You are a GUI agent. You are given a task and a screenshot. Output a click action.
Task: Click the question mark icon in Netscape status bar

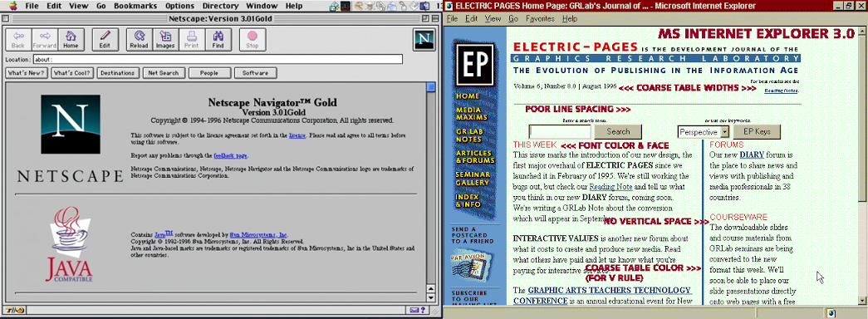pyautogui.click(x=423, y=310)
